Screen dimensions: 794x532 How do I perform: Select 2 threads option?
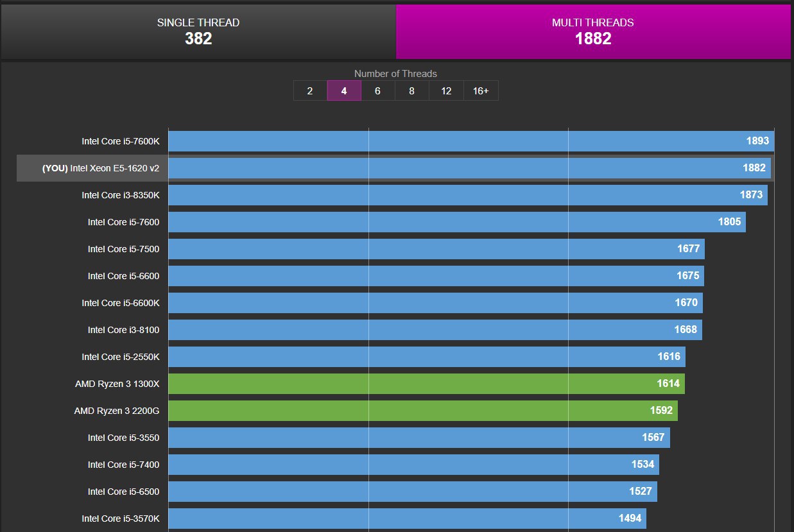coord(310,90)
